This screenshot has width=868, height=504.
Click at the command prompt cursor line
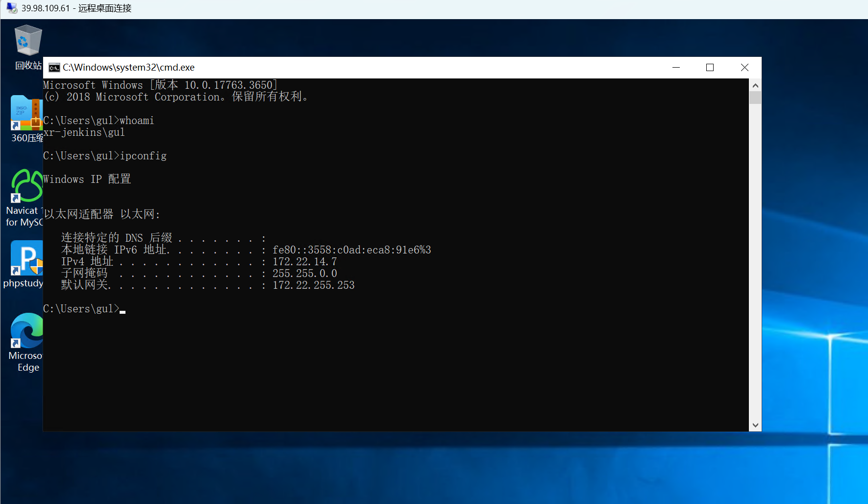pos(84,309)
